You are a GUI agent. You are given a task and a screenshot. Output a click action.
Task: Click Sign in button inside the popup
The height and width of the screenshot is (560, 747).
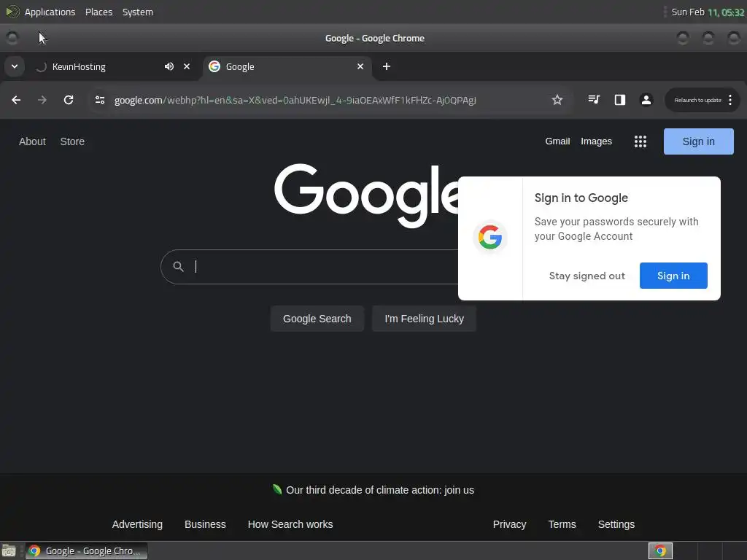pyautogui.click(x=673, y=276)
